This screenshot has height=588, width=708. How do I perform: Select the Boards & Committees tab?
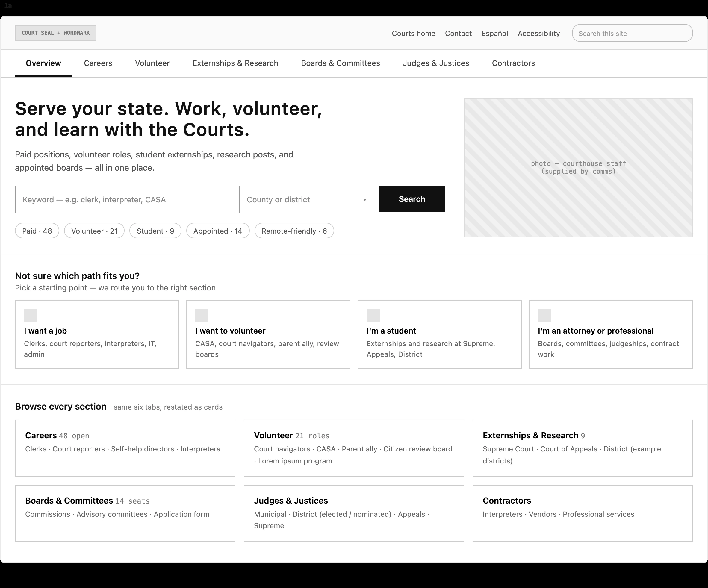(x=341, y=63)
